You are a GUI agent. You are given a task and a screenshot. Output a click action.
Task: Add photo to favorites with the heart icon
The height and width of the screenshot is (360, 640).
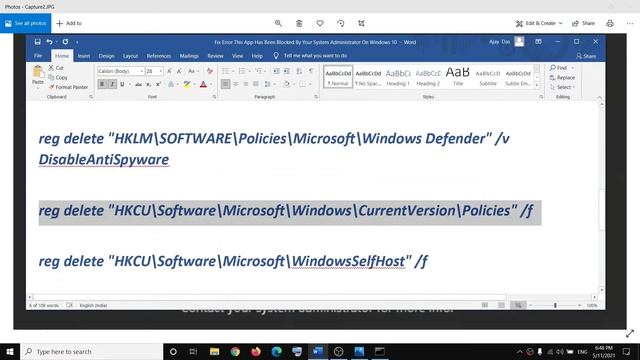point(320,23)
